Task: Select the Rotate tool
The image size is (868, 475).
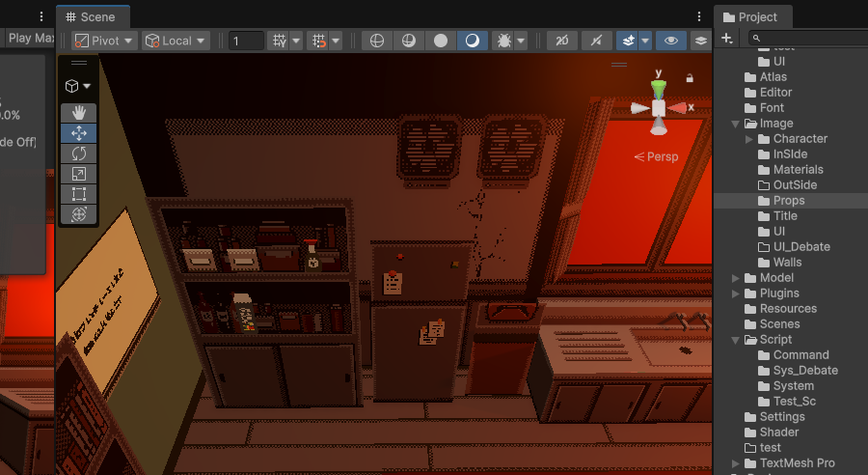Action: 78,154
